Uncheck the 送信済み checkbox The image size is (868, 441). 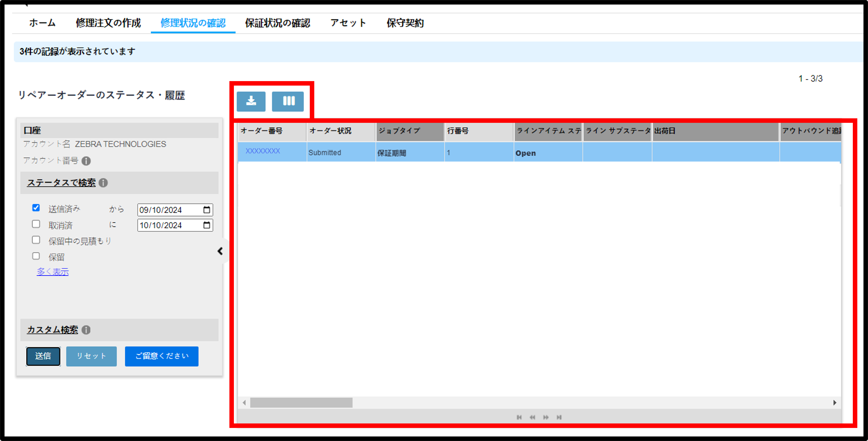[x=36, y=208]
